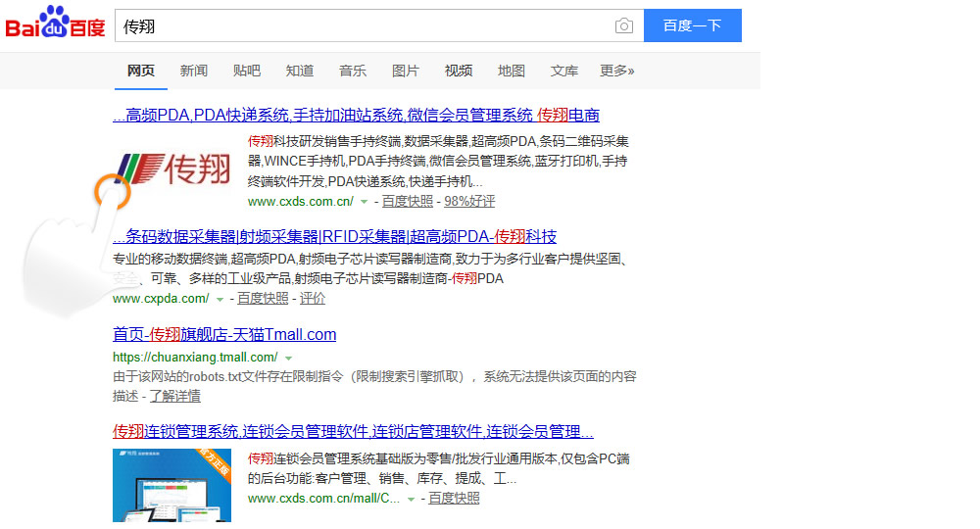Viewport: 980px width, 529px height.
Task: Select the 视频 tab
Action: click(458, 71)
